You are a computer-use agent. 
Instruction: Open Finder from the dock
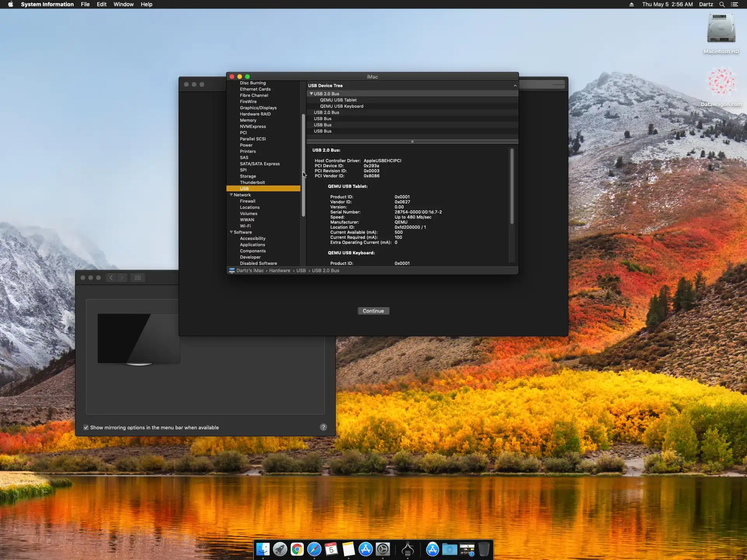pyautogui.click(x=263, y=549)
